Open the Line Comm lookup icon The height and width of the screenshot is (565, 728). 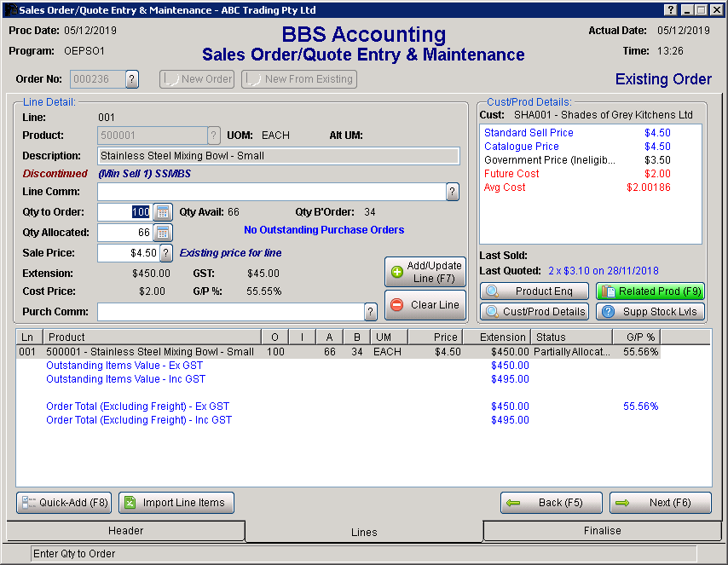click(453, 192)
